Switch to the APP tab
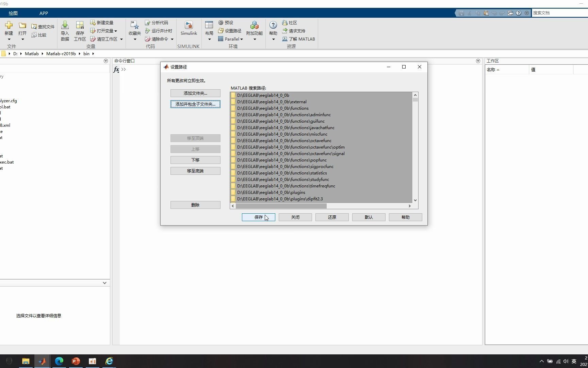 pos(44,13)
